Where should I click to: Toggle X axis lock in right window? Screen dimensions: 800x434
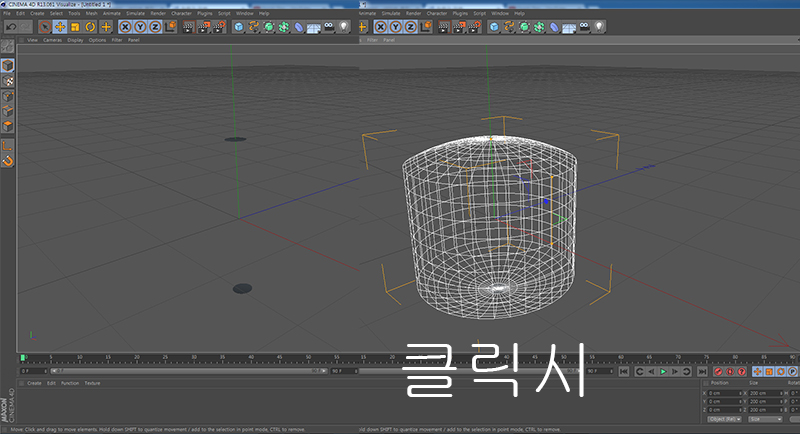[x=381, y=27]
